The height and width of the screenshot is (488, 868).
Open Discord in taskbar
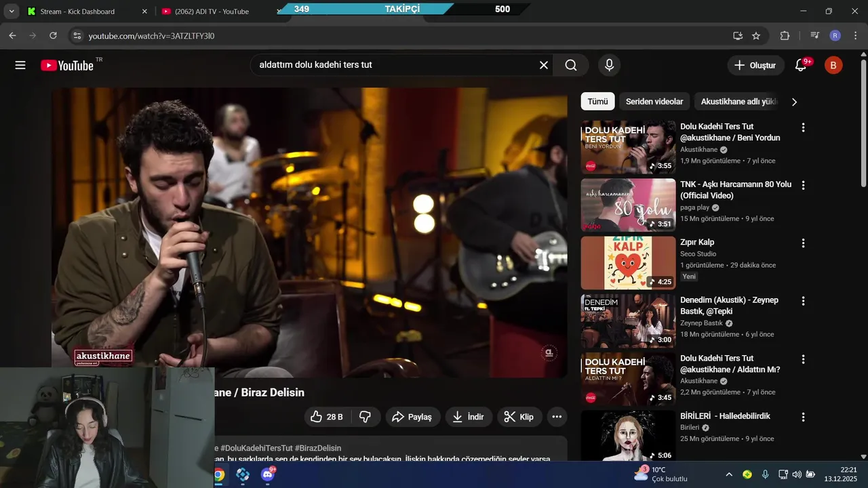(269, 474)
